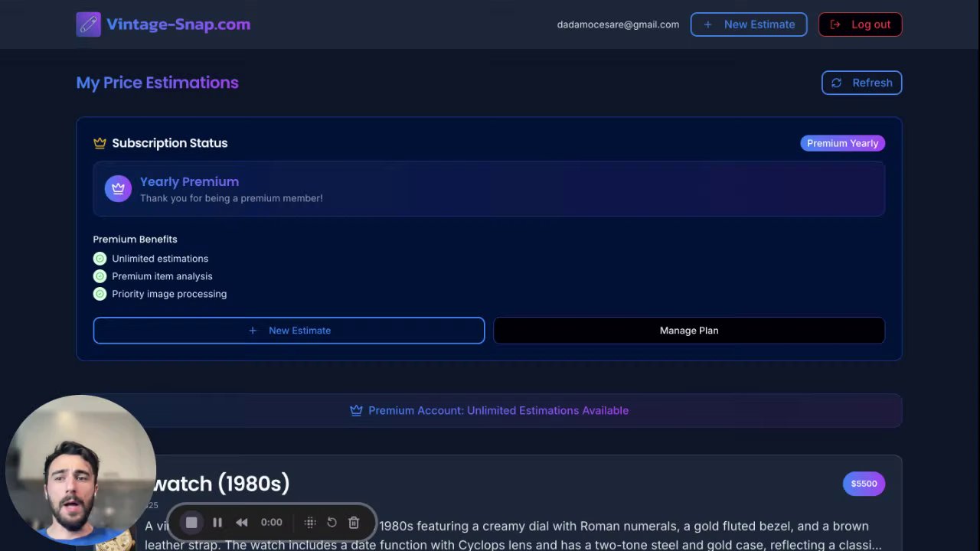Click the crown icon beside Subscription Status
Image resolution: width=980 pixels, height=551 pixels.
100,143
